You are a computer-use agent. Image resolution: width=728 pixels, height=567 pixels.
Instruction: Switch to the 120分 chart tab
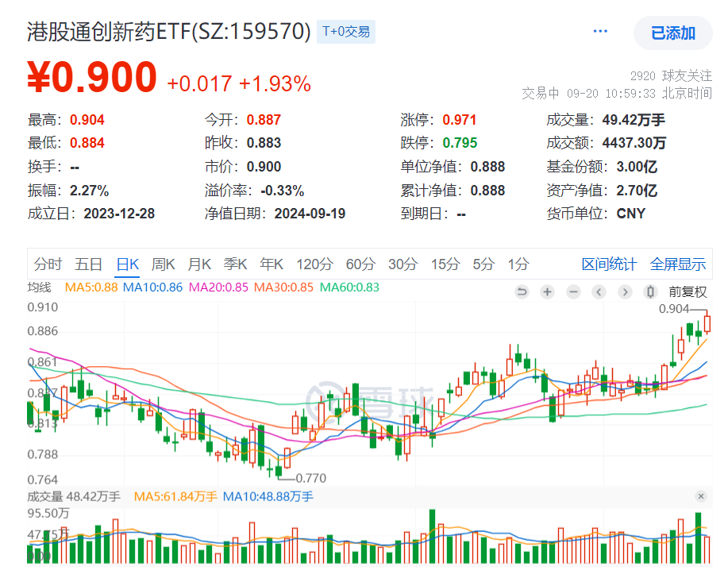315,264
